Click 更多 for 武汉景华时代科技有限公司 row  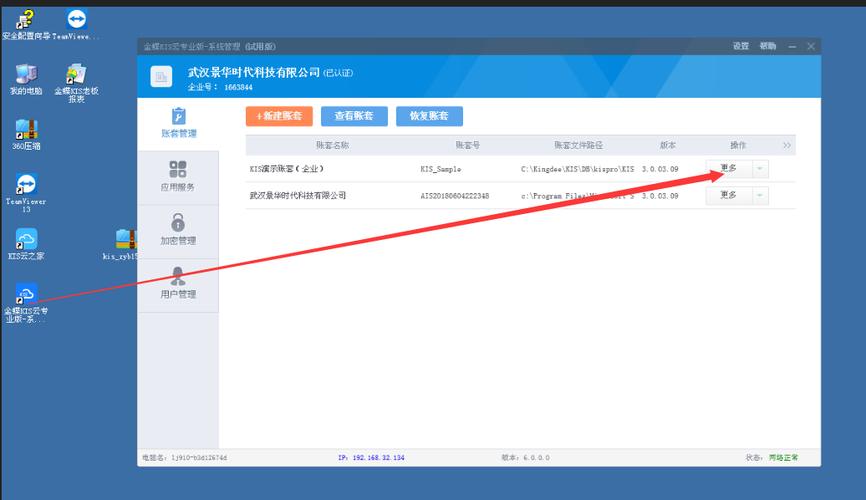click(x=728, y=195)
